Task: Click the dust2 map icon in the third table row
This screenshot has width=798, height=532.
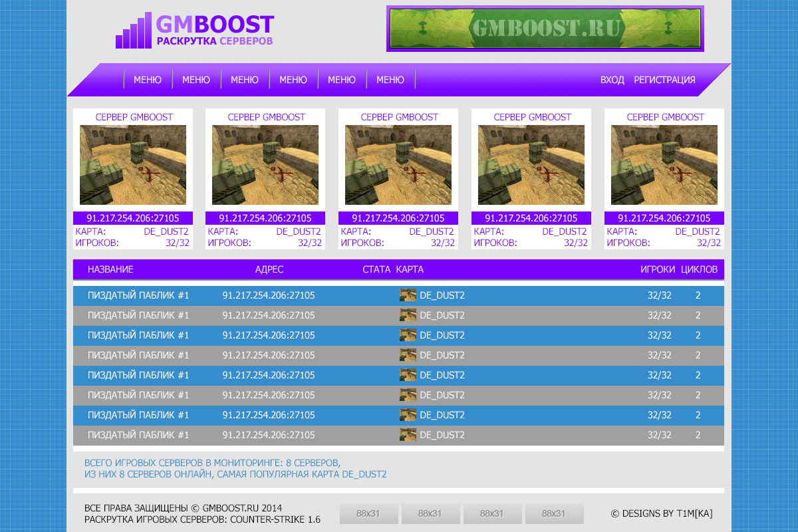Action: pyautogui.click(x=408, y=335)
